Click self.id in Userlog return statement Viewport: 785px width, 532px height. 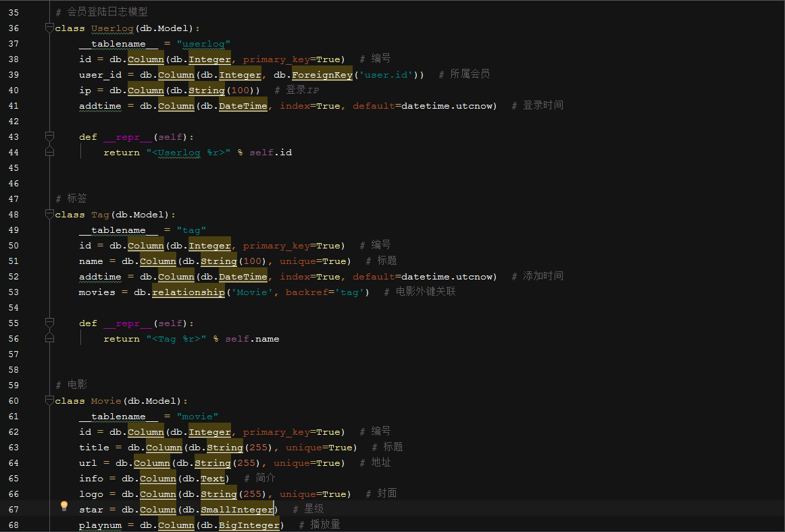click(270, 153)
